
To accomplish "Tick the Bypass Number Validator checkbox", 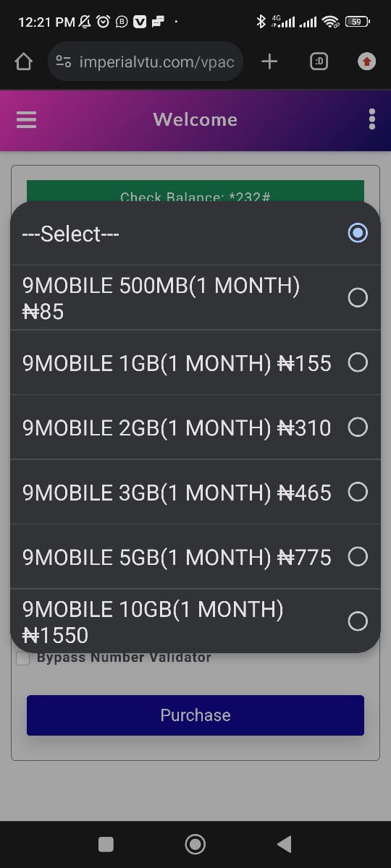I will coord(23,658).
